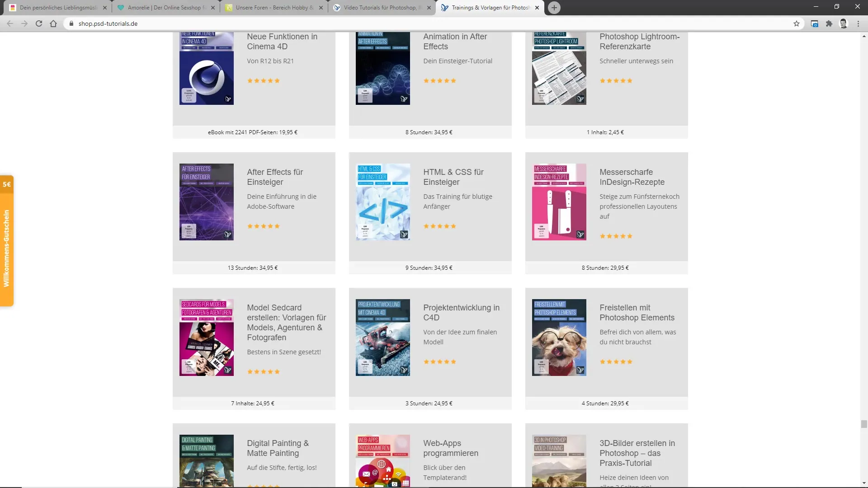This screenshot has height=488, width=868.
Task: Switch to the Amorelie tab
Action: tap(166, 8)
